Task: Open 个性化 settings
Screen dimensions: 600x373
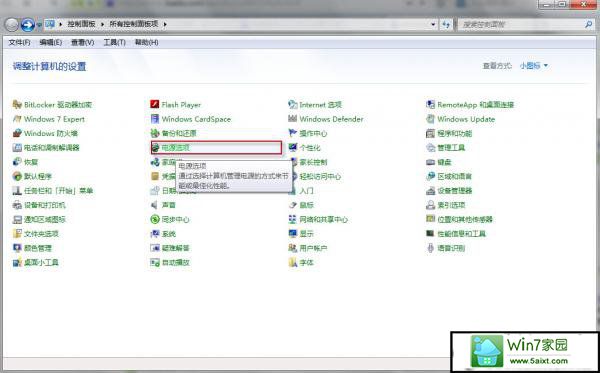Action: click(304, 148)
